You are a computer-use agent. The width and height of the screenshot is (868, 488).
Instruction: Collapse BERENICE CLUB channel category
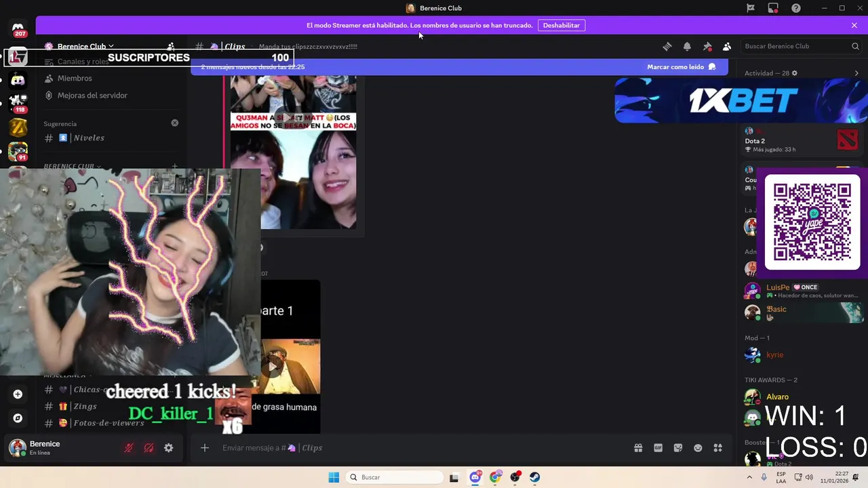(x=73, y=166)
